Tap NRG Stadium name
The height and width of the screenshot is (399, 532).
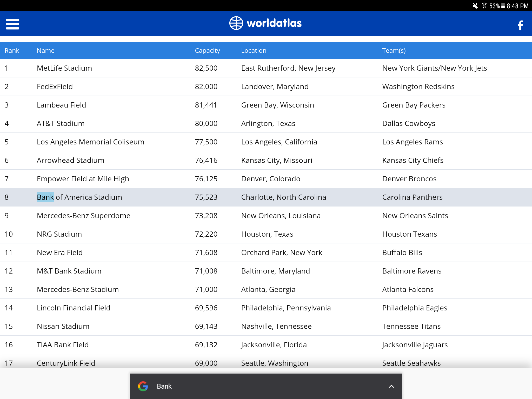[x=59, y=234]
